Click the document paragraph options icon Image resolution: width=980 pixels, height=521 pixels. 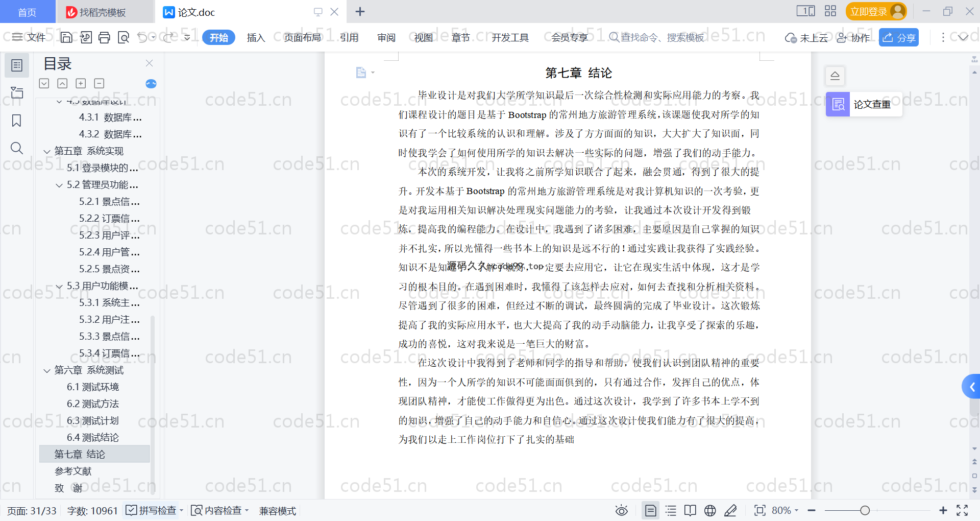tap(364, 73)
